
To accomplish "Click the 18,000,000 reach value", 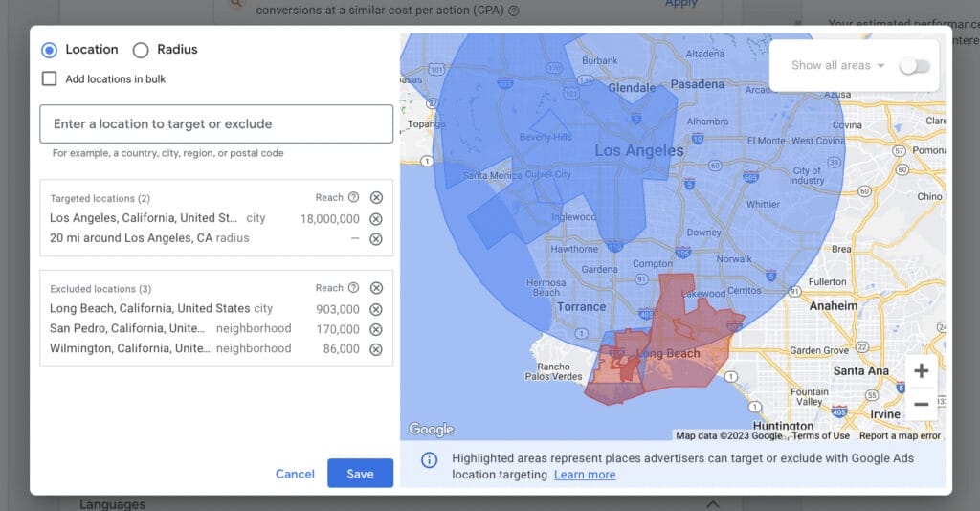I will tap(329, 219).
